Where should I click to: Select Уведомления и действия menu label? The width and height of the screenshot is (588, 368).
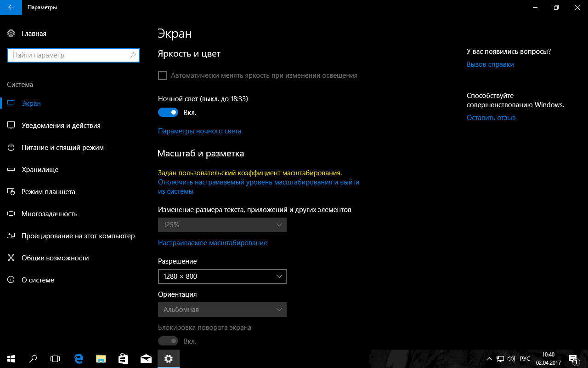coord(61,126)
